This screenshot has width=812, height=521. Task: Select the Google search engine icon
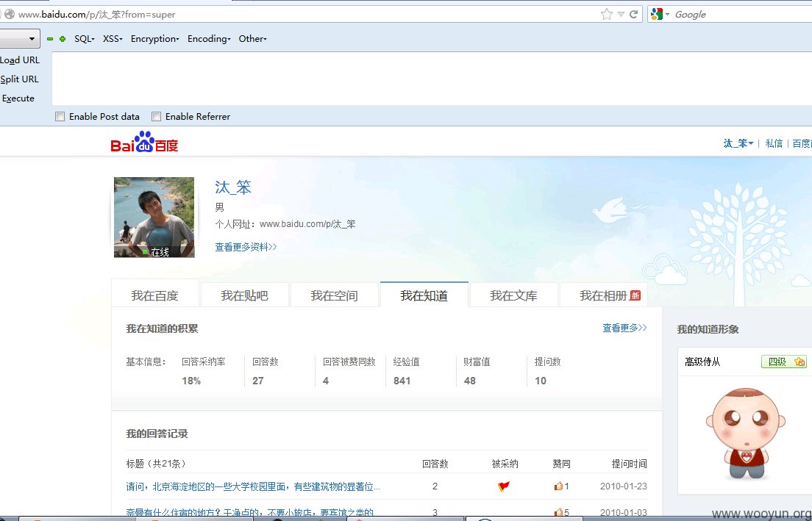tap(657, 15)
